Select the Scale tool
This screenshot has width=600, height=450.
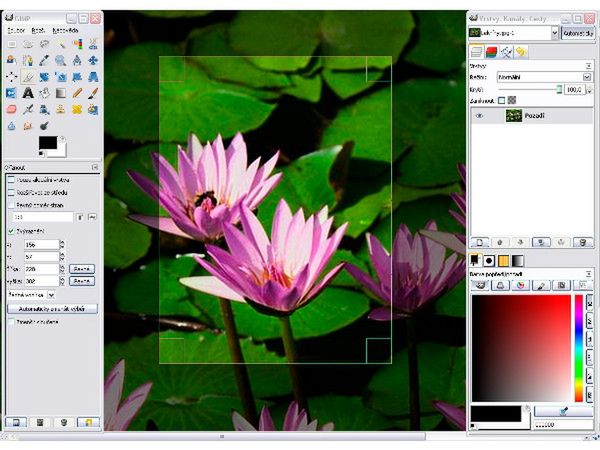[60, 77]
